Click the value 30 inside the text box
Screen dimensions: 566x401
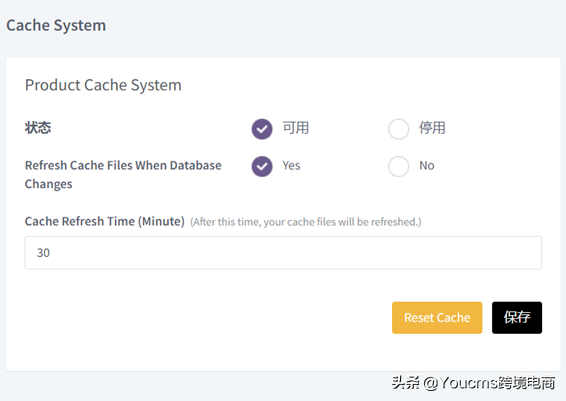click(x=43, y=253)
